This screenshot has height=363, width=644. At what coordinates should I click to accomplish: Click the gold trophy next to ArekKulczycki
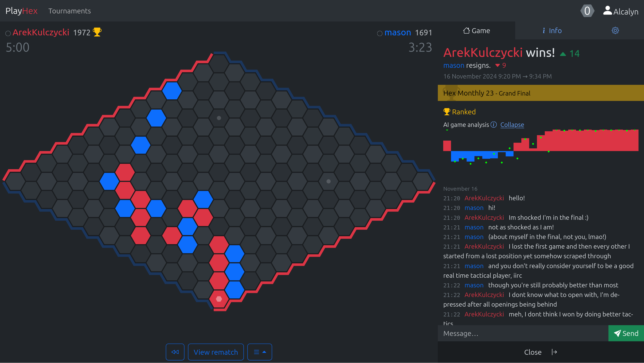point(97,32)
